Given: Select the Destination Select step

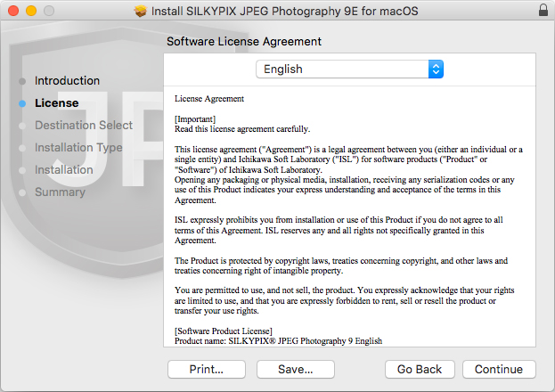Looking at the screenshot, I should (x=84, y=125).
